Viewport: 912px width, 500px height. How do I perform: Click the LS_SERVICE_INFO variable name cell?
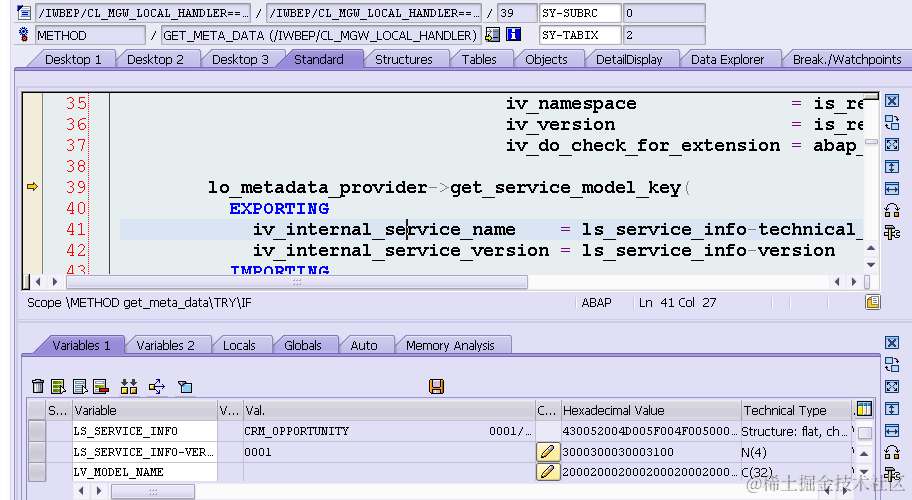click(x=144, y=431)
